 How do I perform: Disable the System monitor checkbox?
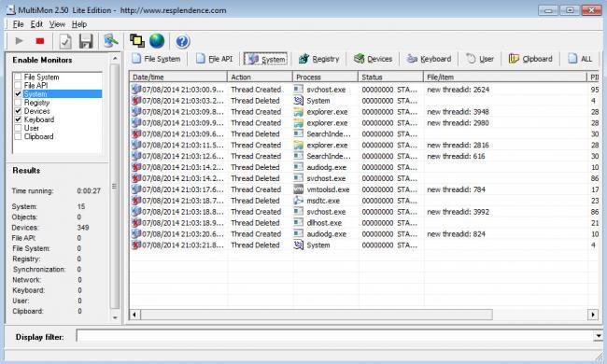(18, 93)
